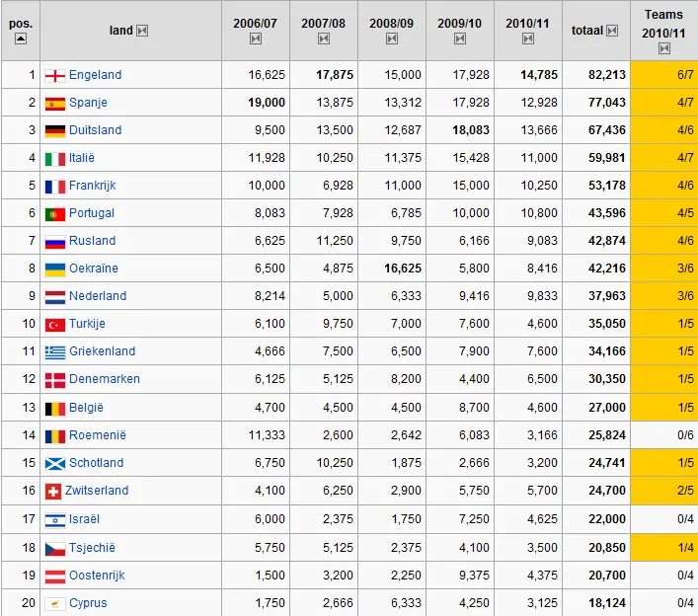This screenshot has width=698, height=616.
Task: Sort by the 2009/10 season column icon
Action: 460,39
